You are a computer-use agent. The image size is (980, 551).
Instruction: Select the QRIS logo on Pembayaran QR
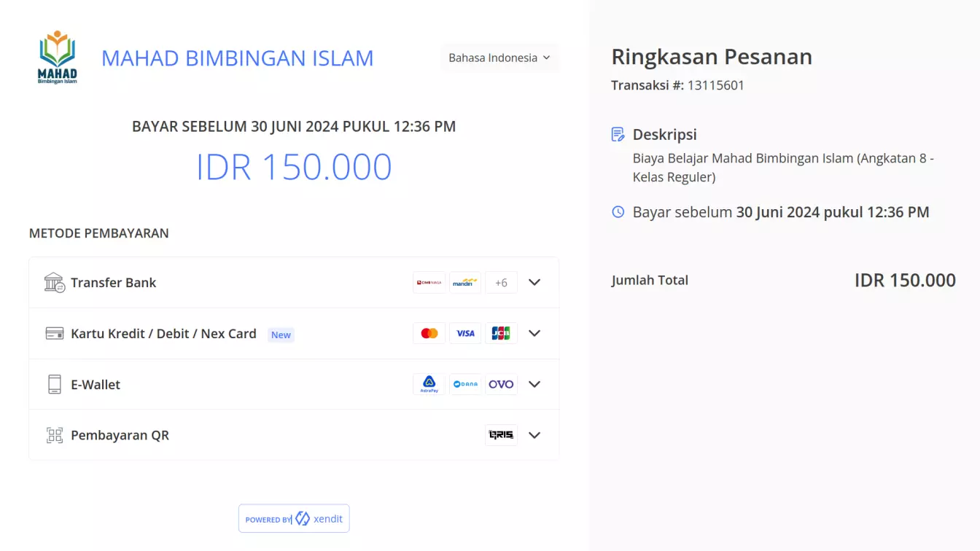pos(501,435)
